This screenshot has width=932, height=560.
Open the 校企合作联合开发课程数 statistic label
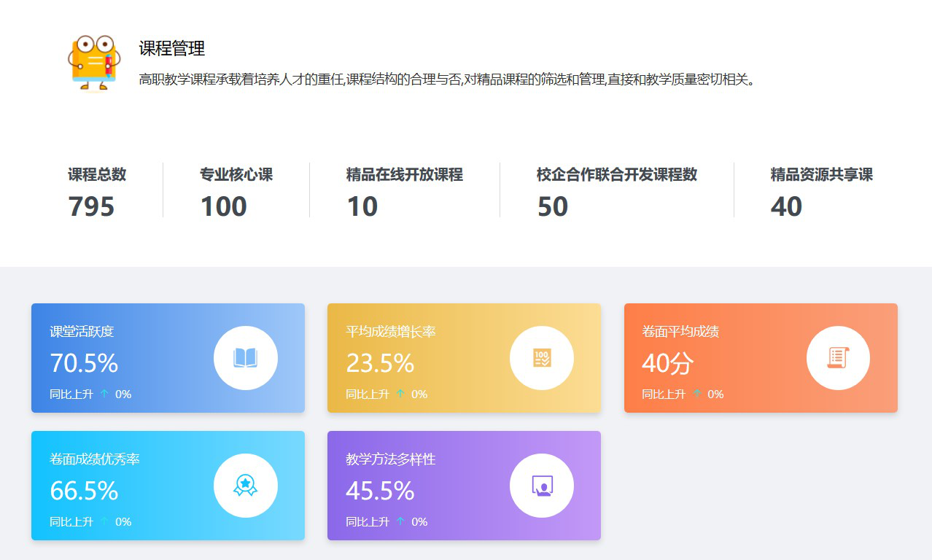click(x=617, y=175)
